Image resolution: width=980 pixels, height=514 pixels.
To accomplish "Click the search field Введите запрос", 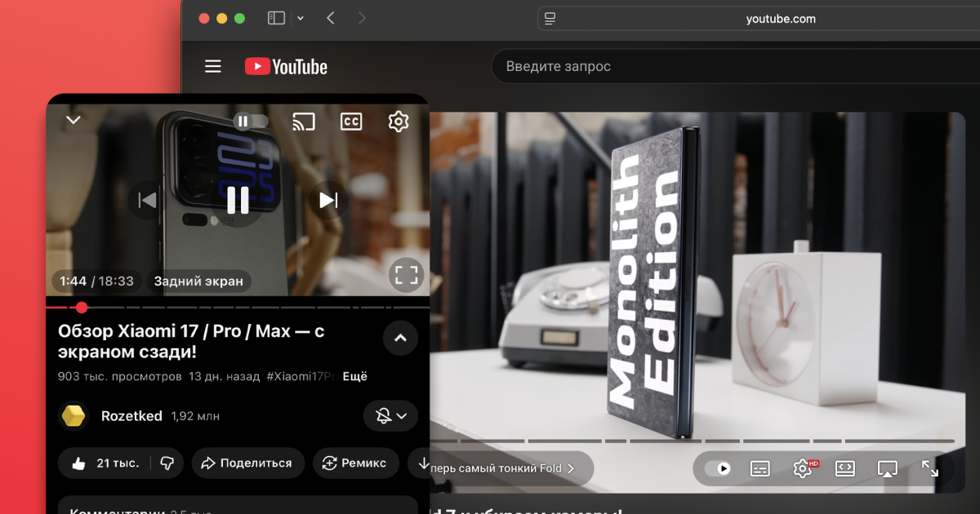I will click(x=694, y=67).
